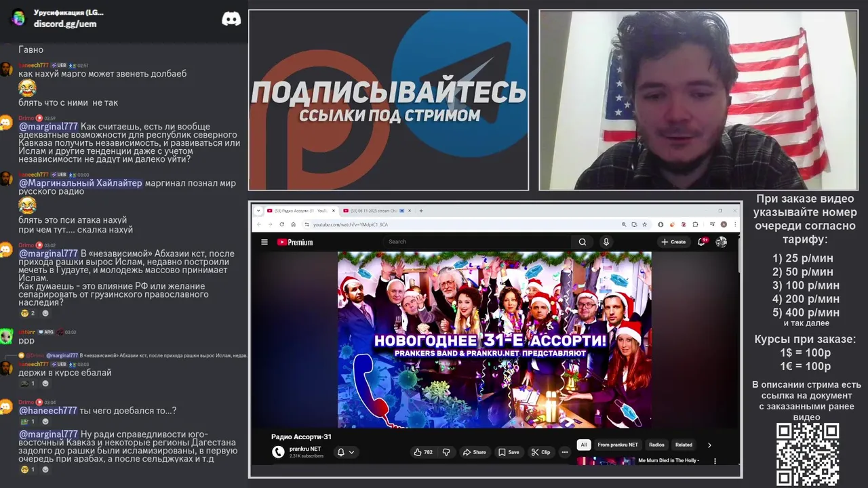Click the '1$ = 100р' exchange rate text

pos(806,352)
